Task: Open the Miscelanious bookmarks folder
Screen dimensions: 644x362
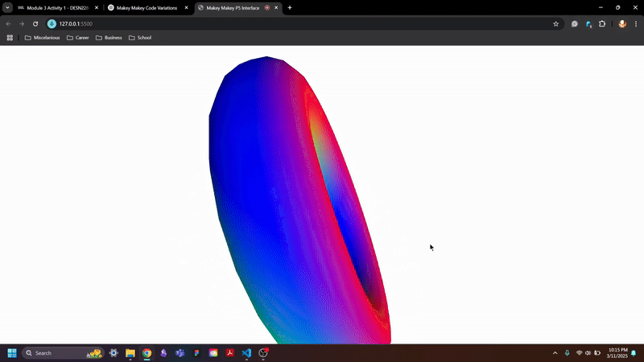Action: 43,38
